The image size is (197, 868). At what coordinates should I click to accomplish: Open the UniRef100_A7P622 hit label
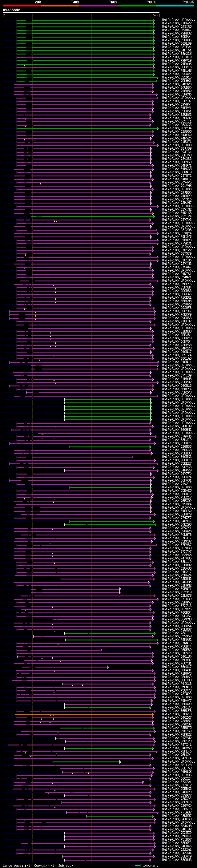point(177,23)
